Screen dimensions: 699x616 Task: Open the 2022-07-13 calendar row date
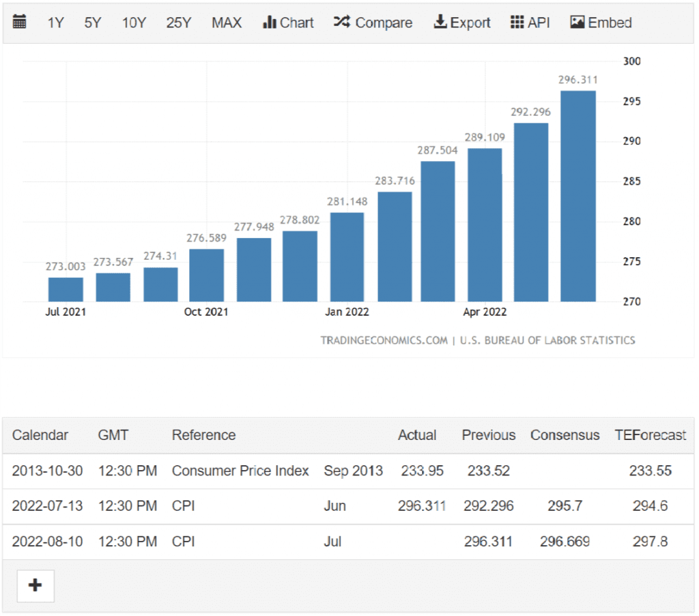tap(47, 506)
